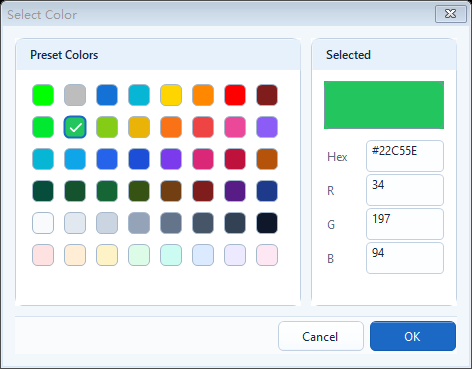
Task: Pick the seventh charcoal swatch in grayscale row
Action: click(x=235, y=223)
